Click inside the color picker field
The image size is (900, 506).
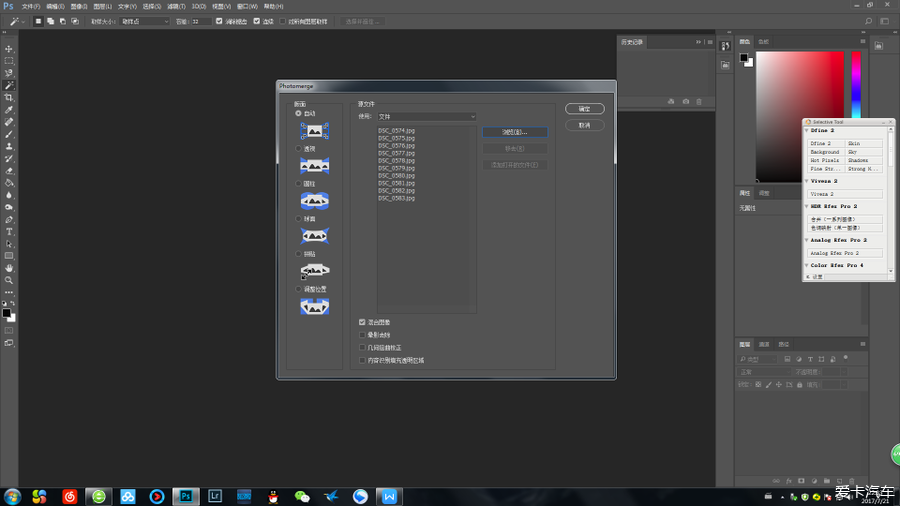coord(800,117)
